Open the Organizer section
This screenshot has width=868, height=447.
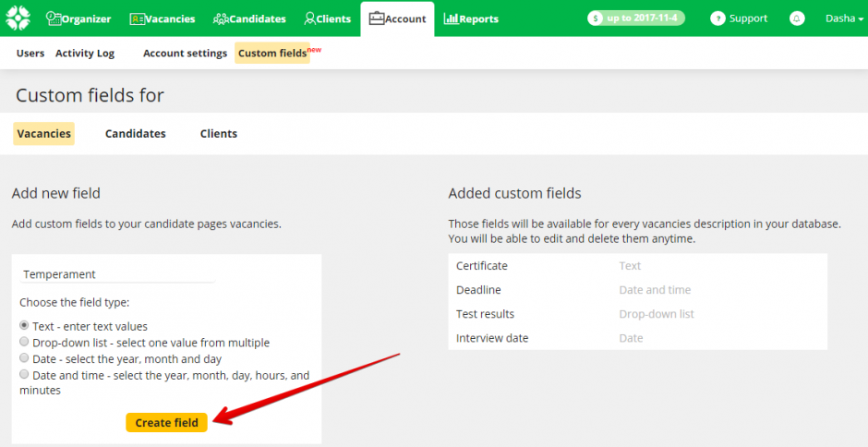coord(78,18)
